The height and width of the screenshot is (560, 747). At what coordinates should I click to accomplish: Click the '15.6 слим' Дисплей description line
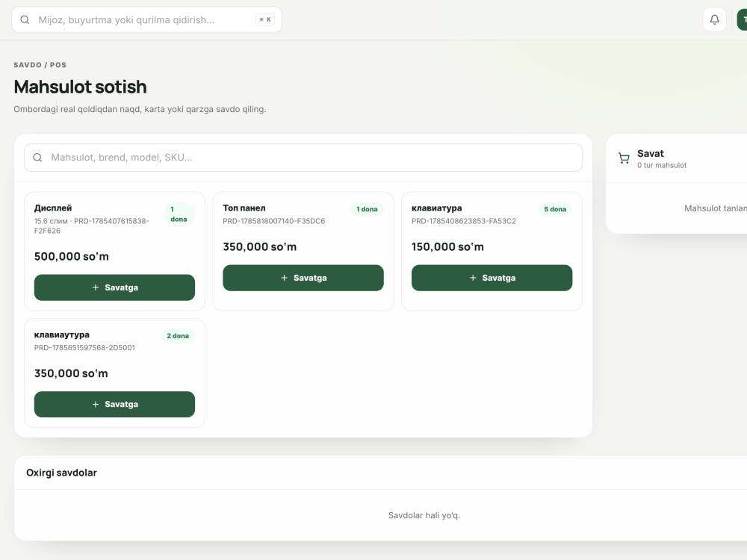click(91, 225)
